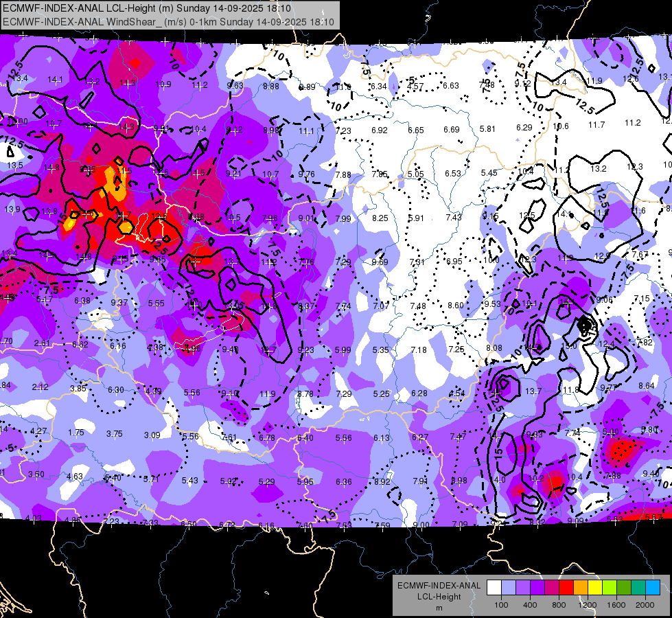
Task: Click the shear value 6.53 on map
Action: 452,173
